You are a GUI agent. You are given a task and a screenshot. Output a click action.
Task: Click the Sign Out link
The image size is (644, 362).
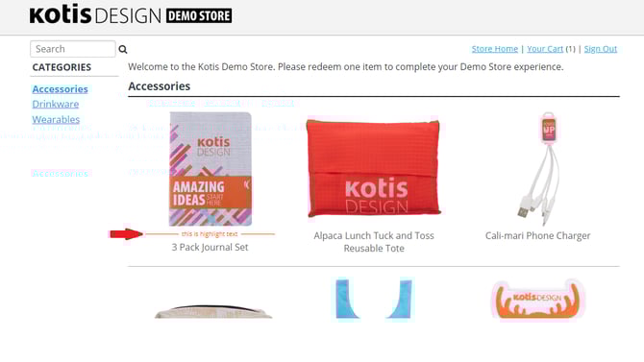(601, 49)
